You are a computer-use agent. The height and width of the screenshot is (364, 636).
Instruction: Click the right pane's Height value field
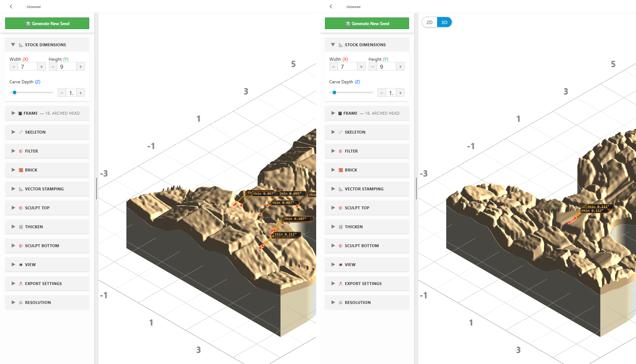tap(387, 67)
